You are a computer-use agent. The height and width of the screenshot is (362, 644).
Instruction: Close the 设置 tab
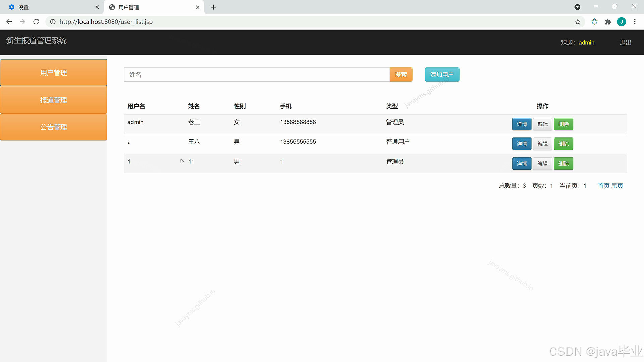pos(97,7)
